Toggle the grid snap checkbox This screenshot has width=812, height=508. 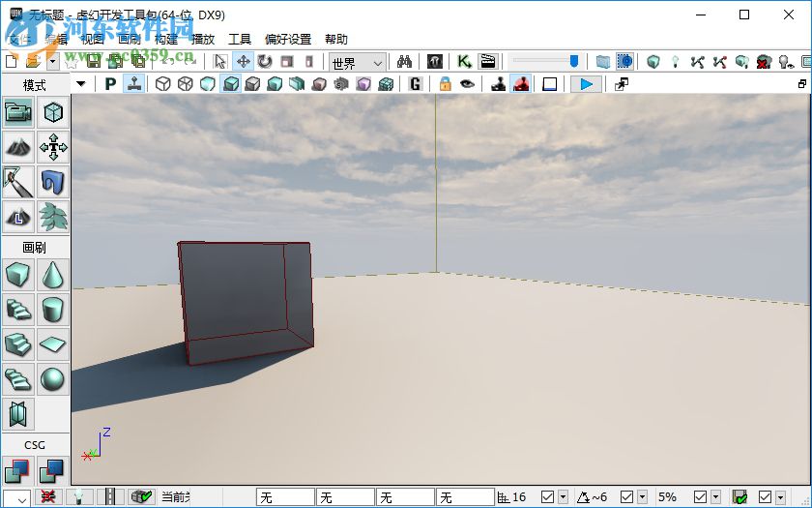click(548, 497)
